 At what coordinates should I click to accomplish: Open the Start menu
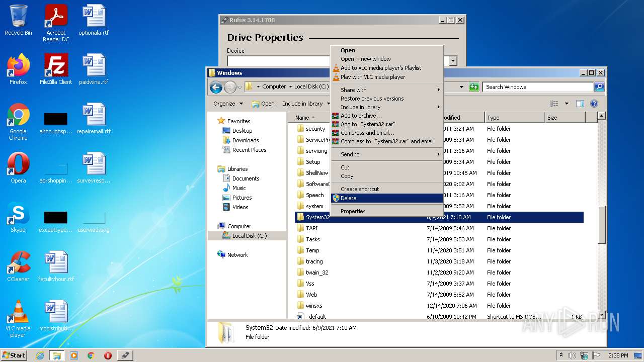point(14,355)
